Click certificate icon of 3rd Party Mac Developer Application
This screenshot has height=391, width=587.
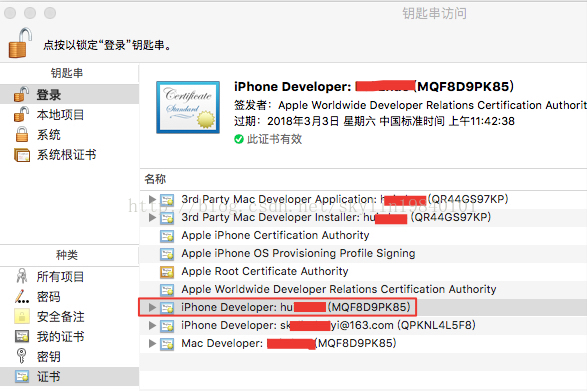click(167, 200)
